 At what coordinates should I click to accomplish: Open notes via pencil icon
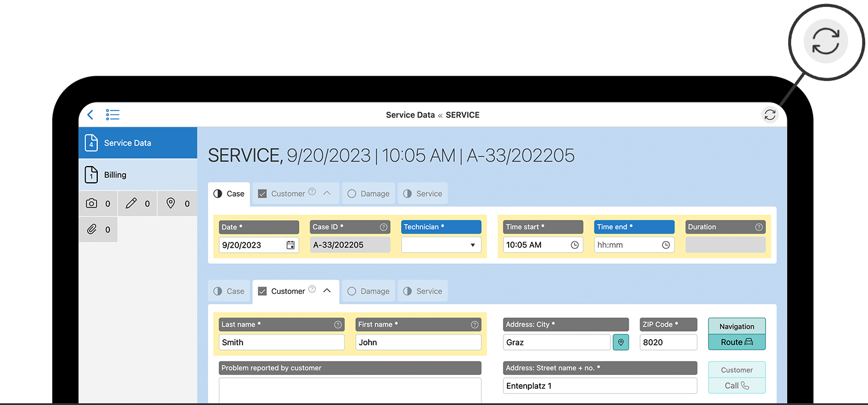138,204
